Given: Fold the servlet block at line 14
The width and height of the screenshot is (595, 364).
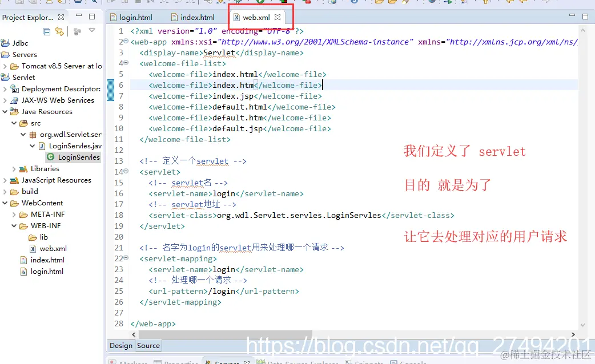Looking at the screenshot, I should click(x=126, y=171).
